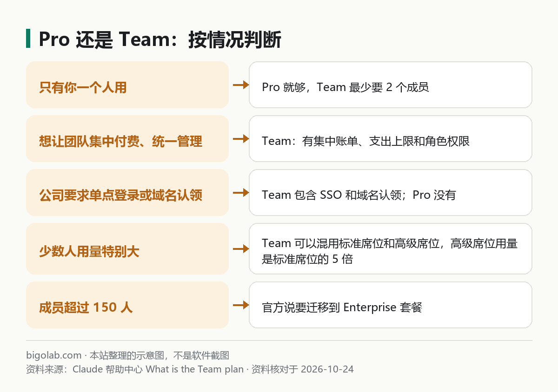Click the "Team 可以混用标准席位和高级席位" answer box
The height and width of the screenshot is (392, 558).
pyautogui.click(x=391, y=249)
